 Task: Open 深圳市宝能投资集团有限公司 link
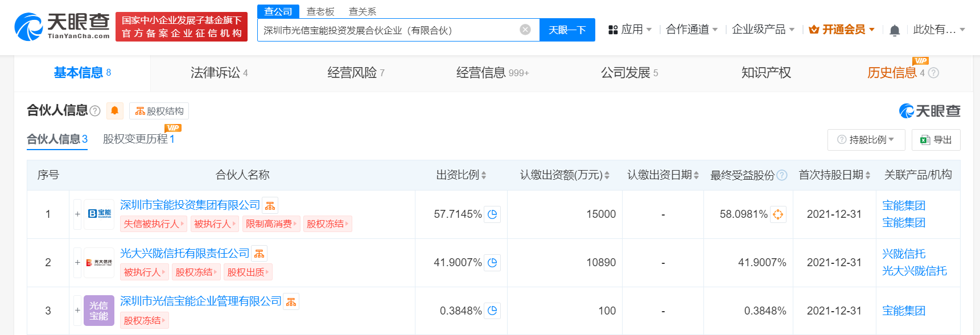pos(190,205)
